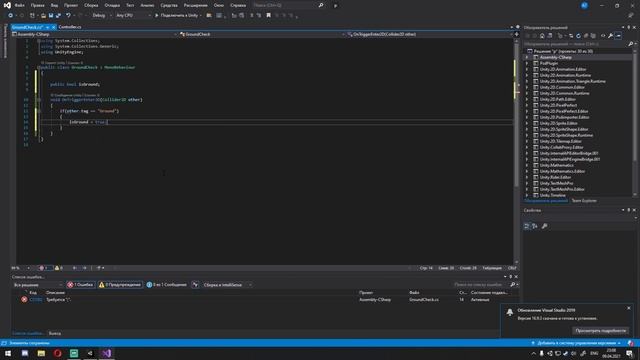This screenshot has height=360, width=640.
Task: Click the Properties wrench in Solution Explorer toolbar
Action: pyautogui.click(x=611, y=36)
